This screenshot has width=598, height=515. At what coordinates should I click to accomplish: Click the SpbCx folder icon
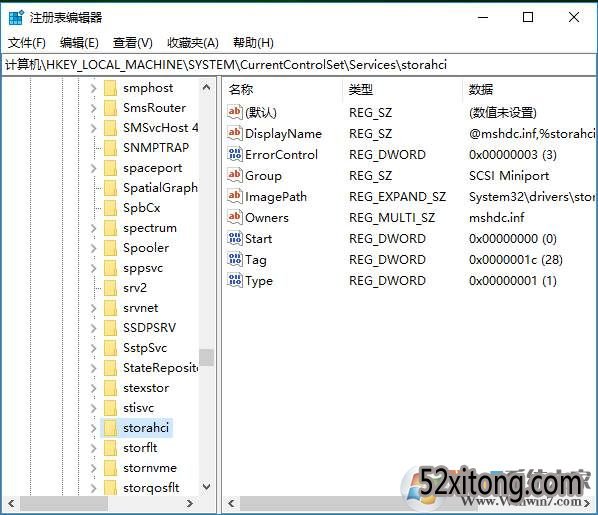coord(111,208)
